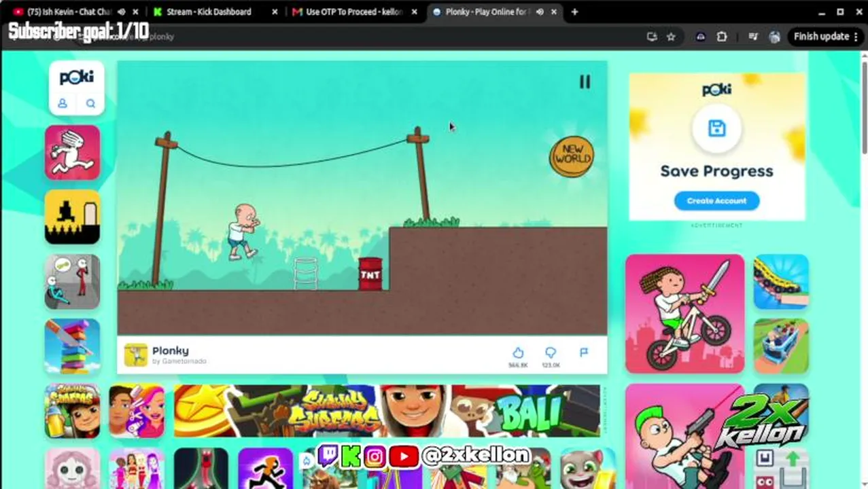Open the knife stacked blocks game thumbnail
Screen dimensions: 868x489
[x=73, y=346]
